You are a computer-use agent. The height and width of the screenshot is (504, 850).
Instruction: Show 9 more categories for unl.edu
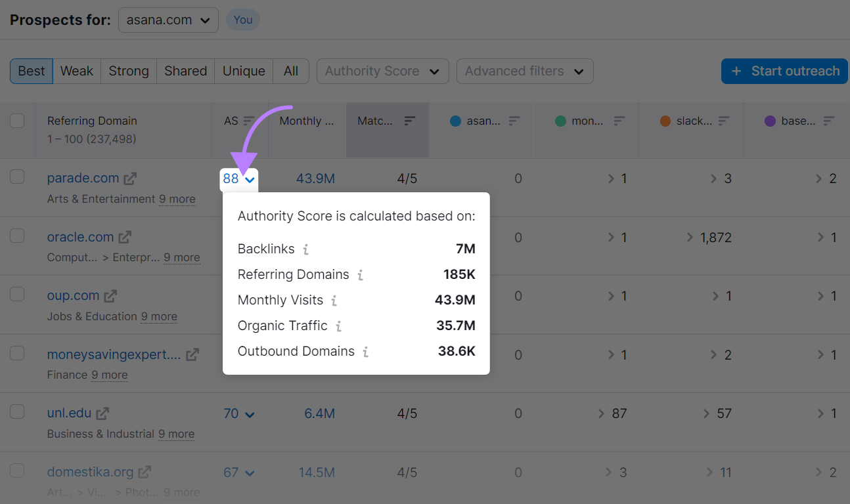[x=176, y=434]
